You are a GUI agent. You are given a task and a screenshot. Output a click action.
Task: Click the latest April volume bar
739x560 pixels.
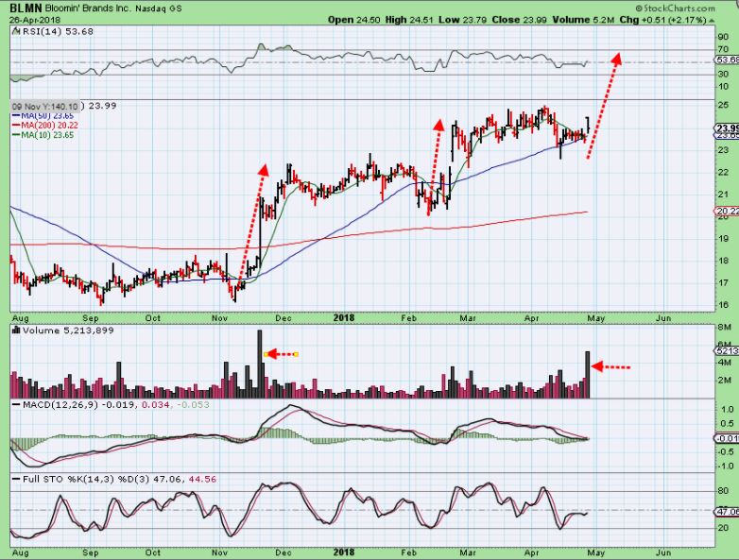(587, 375)
